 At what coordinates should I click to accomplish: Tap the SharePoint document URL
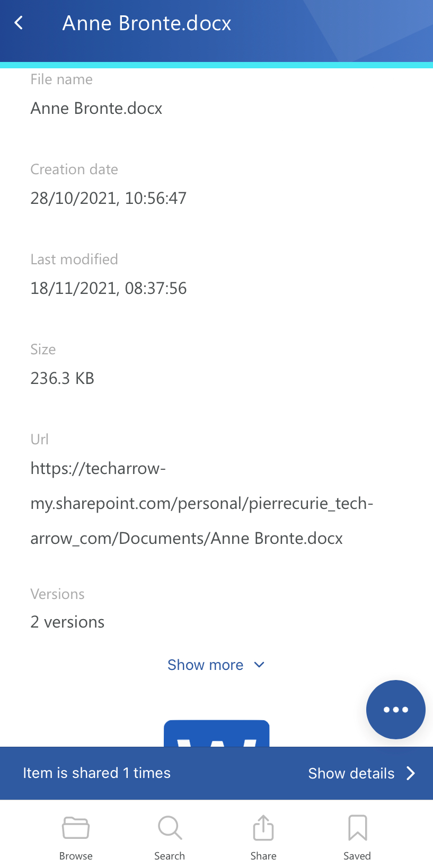[201, 503]
